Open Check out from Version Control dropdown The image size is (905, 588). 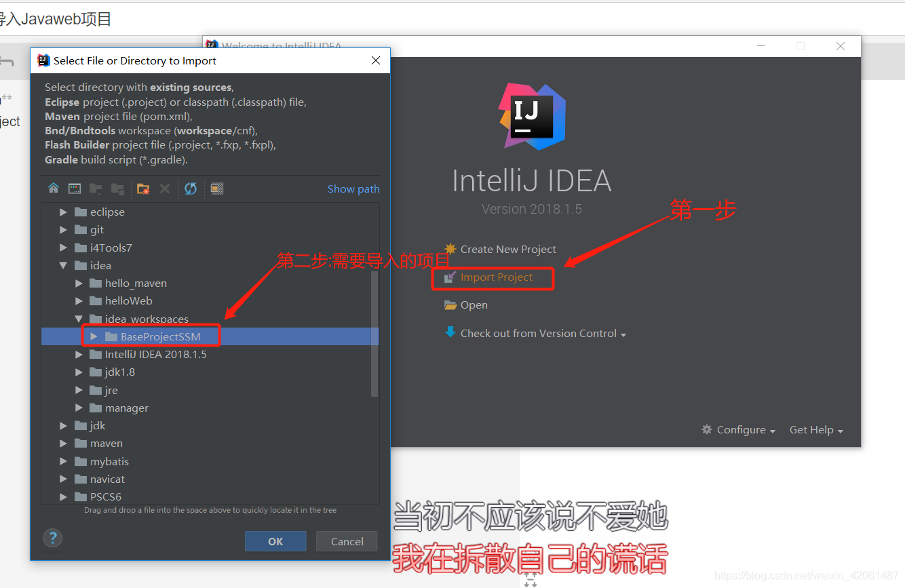click(535, 333)
